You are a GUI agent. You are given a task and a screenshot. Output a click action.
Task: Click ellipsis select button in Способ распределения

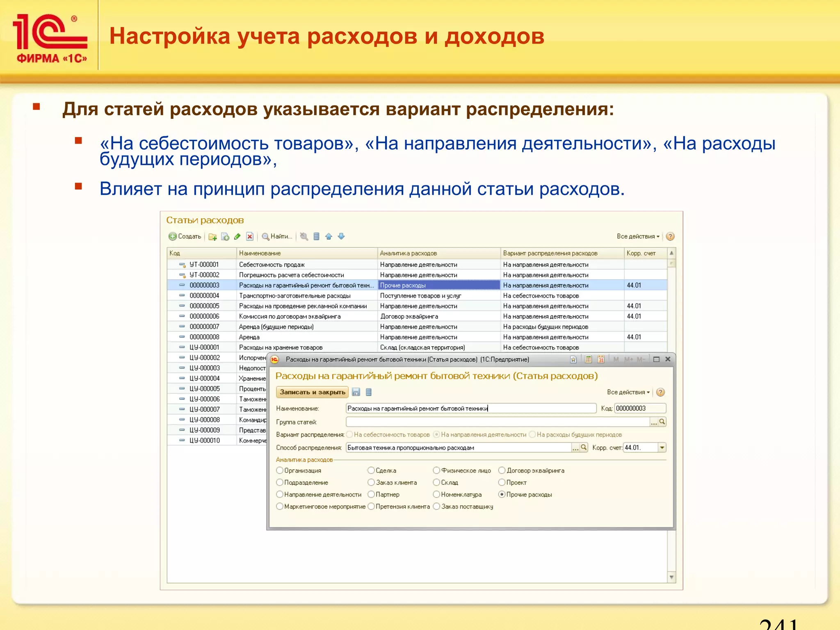pyautogui.click(x=575, y=448)
